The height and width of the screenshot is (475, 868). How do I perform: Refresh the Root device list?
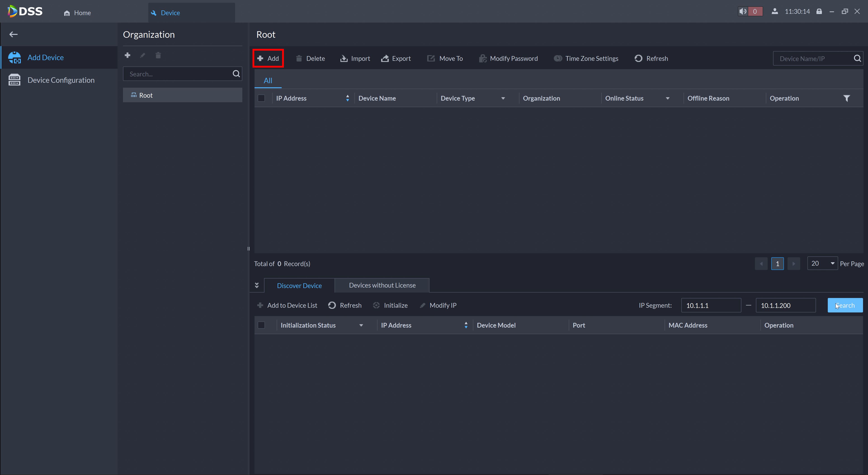(x=651, y=59)
